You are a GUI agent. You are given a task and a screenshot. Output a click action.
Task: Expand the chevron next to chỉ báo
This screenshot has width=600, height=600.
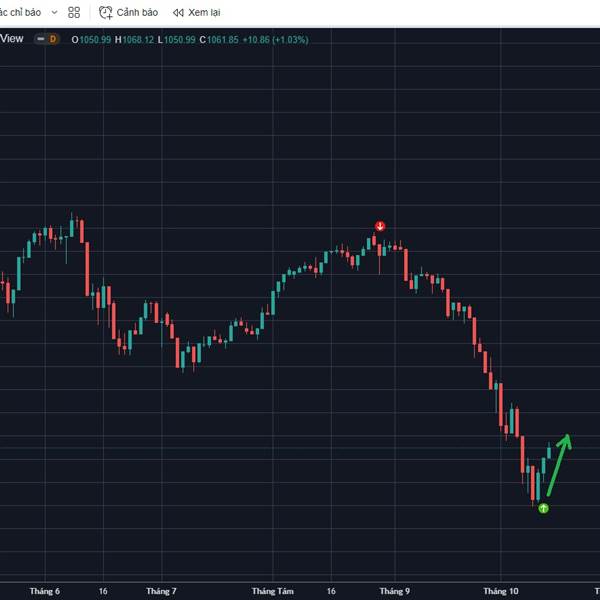(52, 12)
